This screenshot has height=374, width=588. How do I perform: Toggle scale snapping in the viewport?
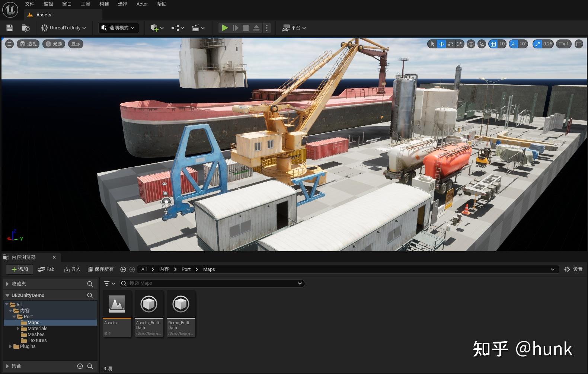[537, 44]
